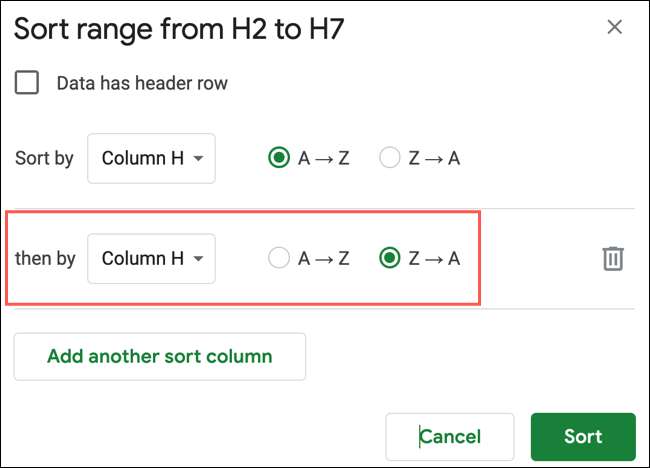
Task: Expand the arrow on the then by column selector
Action: (199, 260)
